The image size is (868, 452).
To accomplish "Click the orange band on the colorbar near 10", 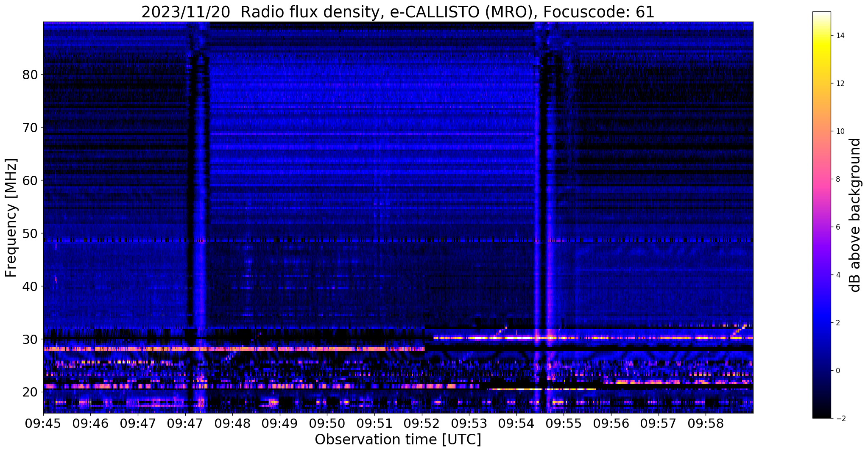I will (x=821, y=131).
